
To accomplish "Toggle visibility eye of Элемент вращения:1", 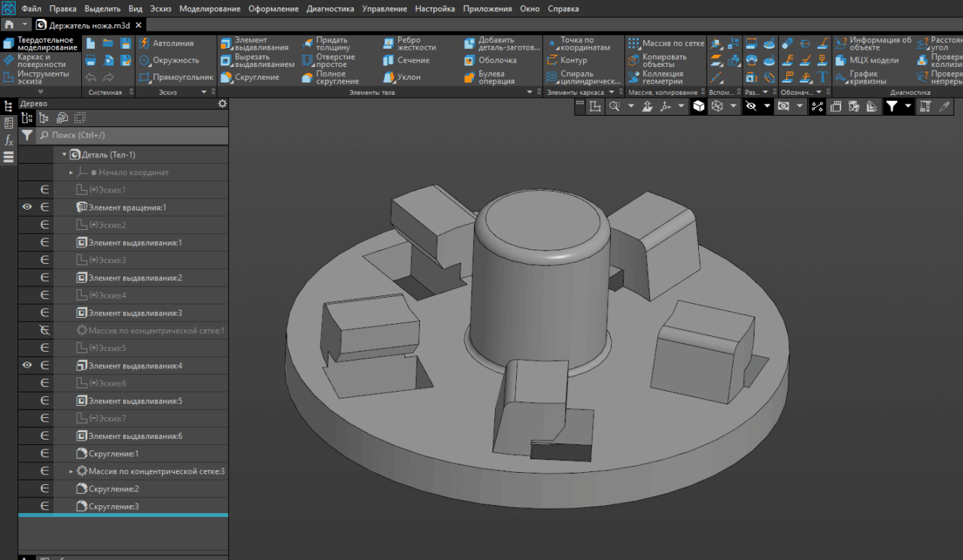I will pos(27,207).
